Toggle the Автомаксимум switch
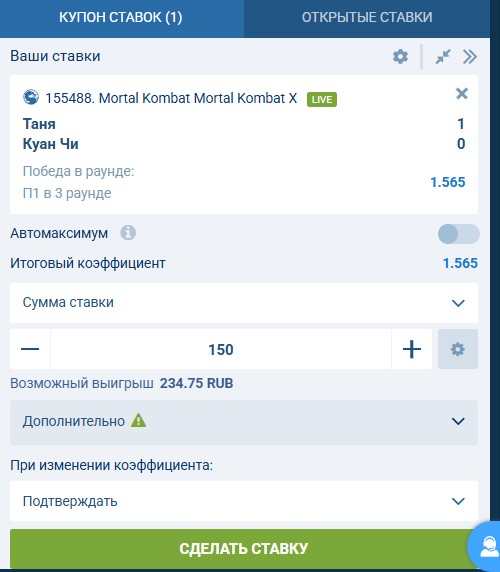Viewport: 500px width, 572px height. [x=458, y=234]
